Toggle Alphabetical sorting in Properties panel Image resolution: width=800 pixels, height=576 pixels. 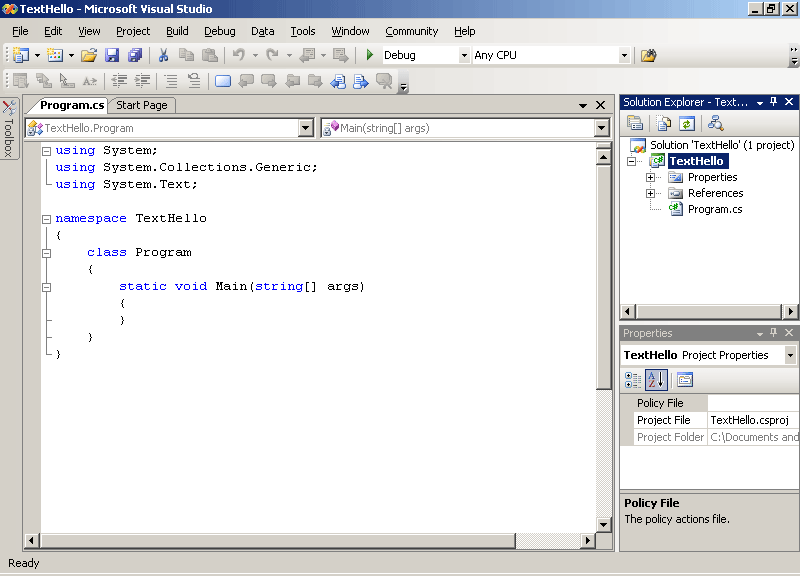(656, 380)
